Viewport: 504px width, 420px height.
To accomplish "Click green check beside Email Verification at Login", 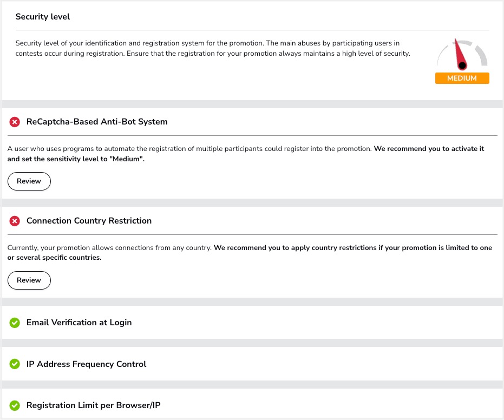I will pyautogui.click(x=15, y=323).
